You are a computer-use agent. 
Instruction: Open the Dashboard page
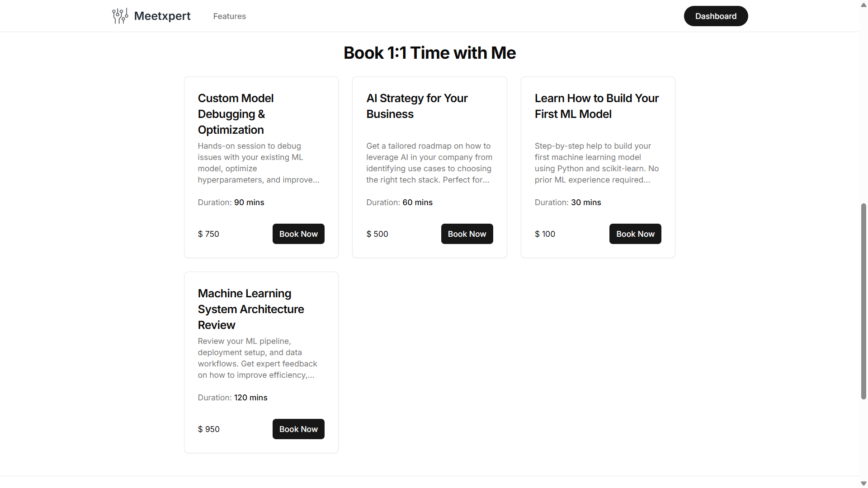[716, 16]
